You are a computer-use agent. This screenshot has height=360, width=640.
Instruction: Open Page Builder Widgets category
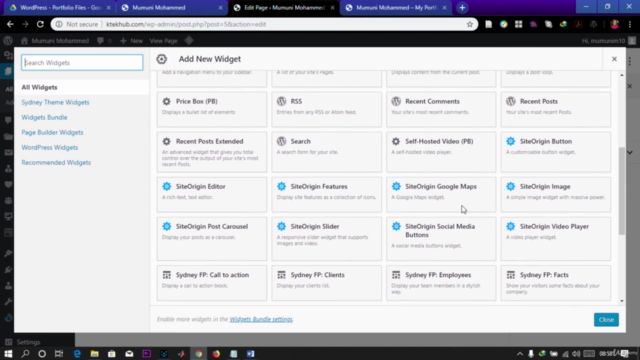52,133
